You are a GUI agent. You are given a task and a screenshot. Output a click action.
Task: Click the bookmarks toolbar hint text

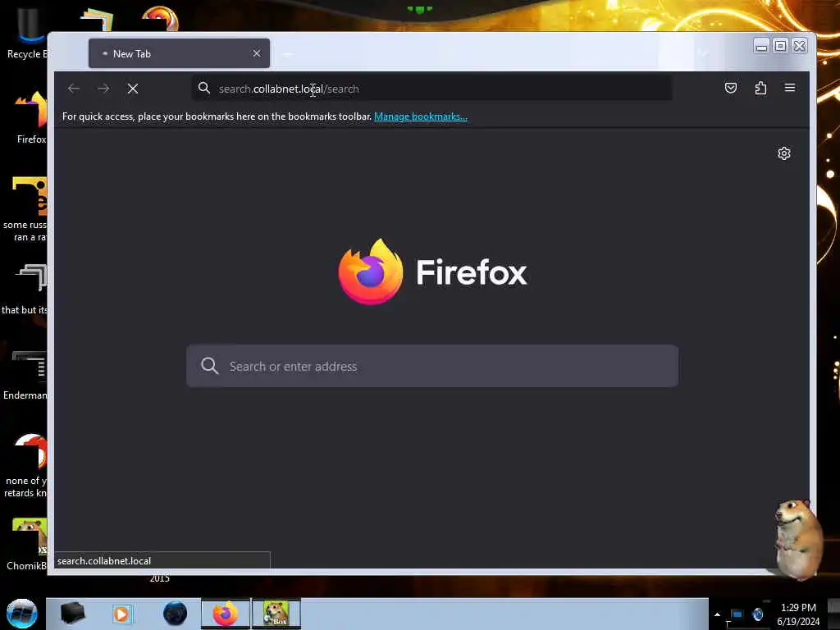[x=217, y=116]
